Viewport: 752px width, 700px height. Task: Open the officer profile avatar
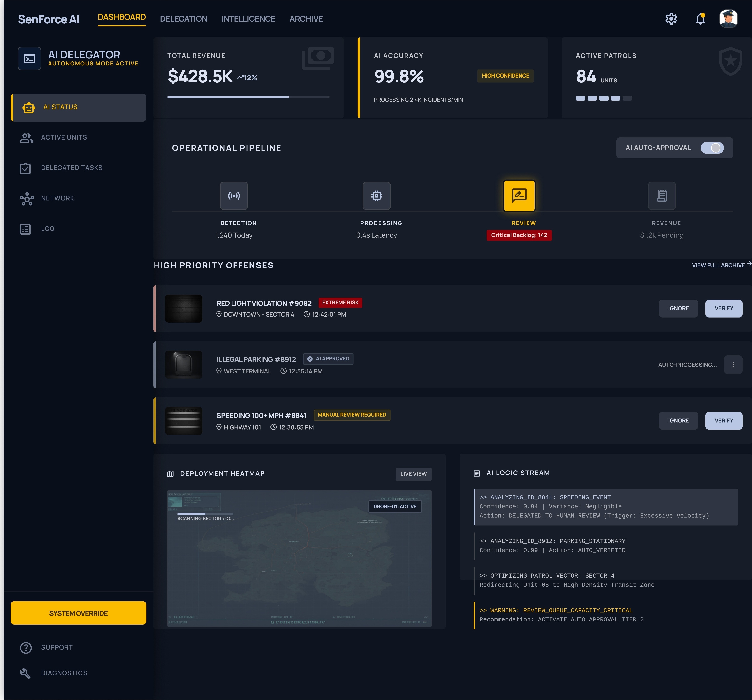point(728,19)
